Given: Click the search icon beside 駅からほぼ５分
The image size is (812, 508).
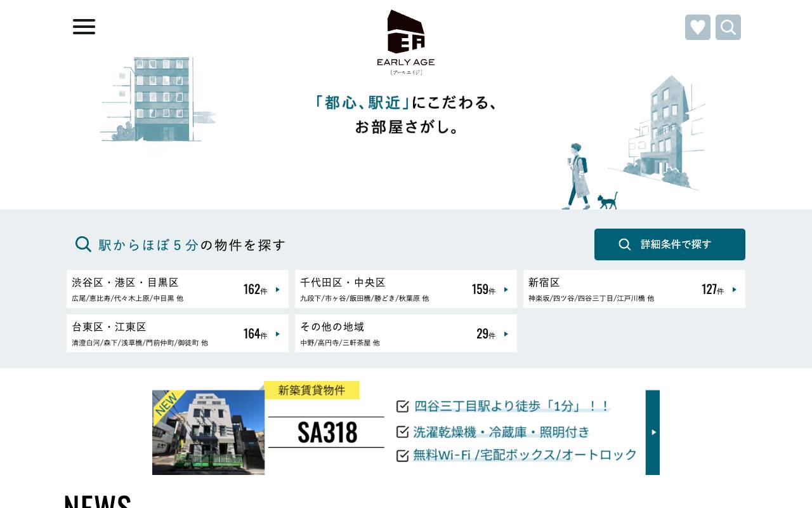Looking at the screenshot, I should [83, 244].
